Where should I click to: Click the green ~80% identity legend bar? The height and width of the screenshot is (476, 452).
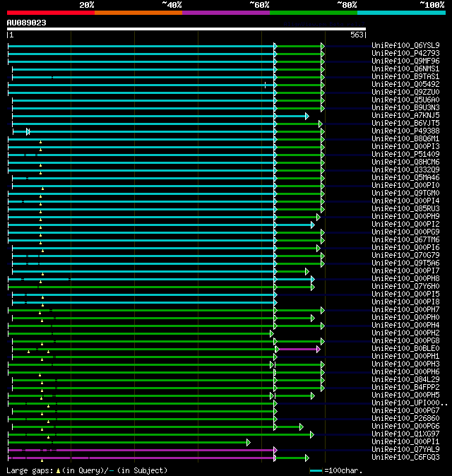314,13
